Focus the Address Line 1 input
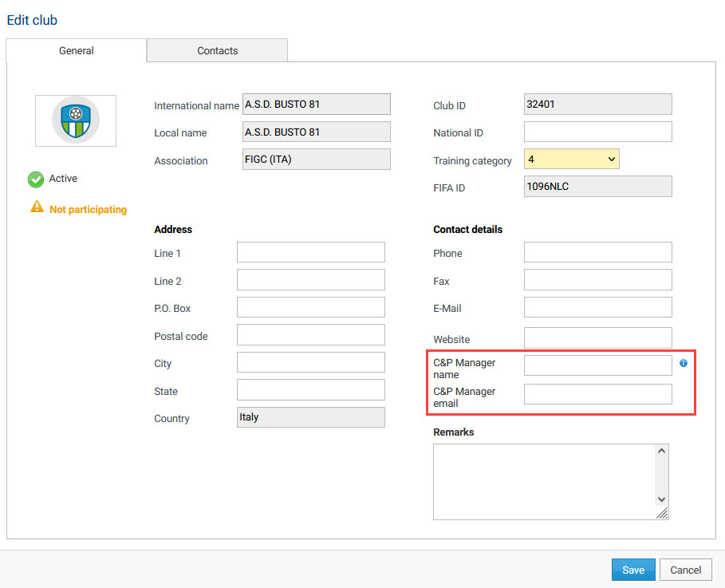This screenshot has height=588, width=725. [x=311, y=252]
